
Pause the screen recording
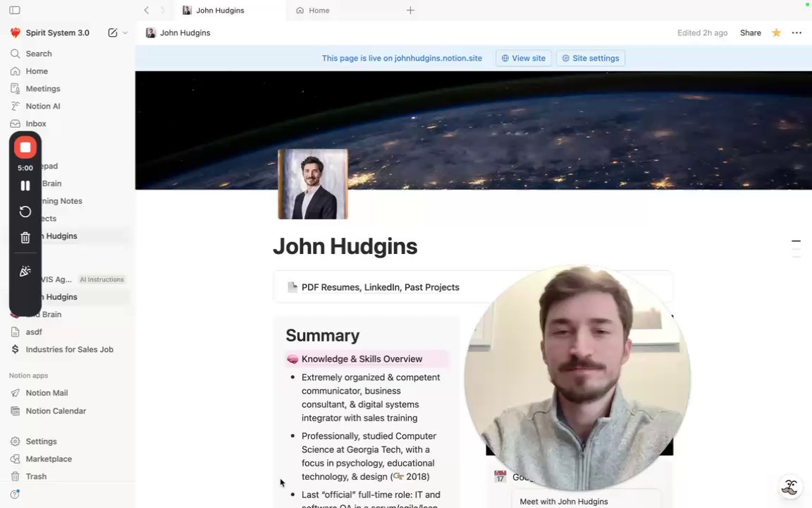25,186
